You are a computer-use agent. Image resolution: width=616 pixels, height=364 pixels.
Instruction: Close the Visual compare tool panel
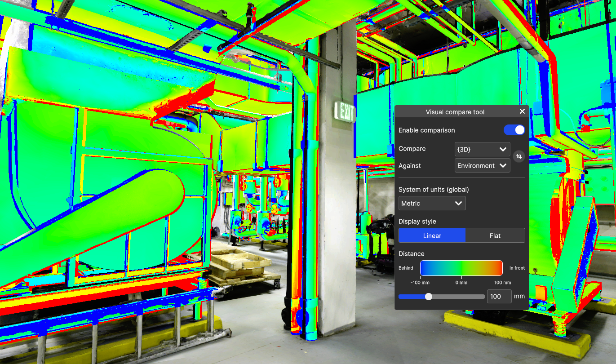pyautogui.click(x=522, y=111)
